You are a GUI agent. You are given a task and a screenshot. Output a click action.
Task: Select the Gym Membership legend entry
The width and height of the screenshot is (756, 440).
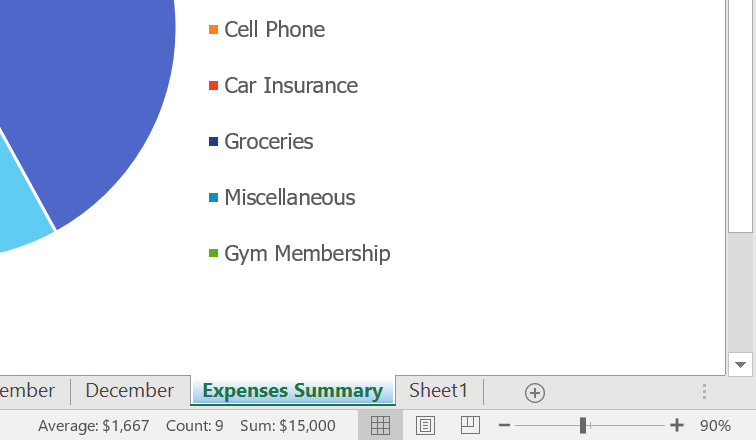click(306, 254)
